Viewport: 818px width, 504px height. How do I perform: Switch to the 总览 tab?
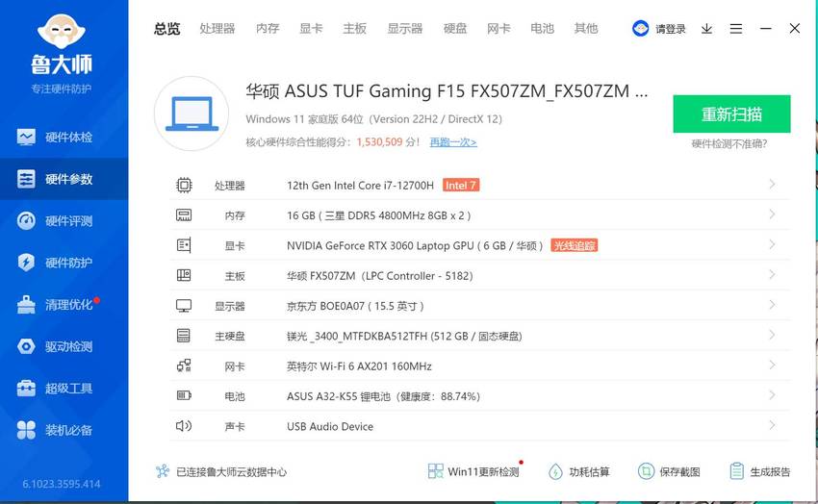166,29
